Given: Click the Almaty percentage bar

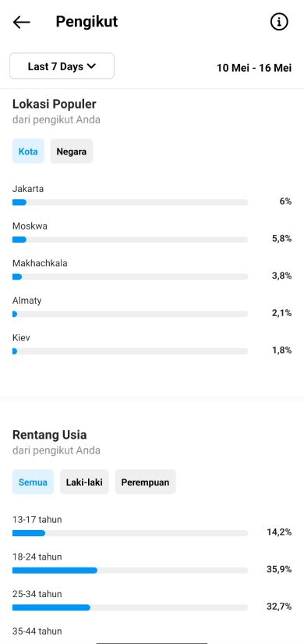Looking at the screenshot, I should point(130,314).
